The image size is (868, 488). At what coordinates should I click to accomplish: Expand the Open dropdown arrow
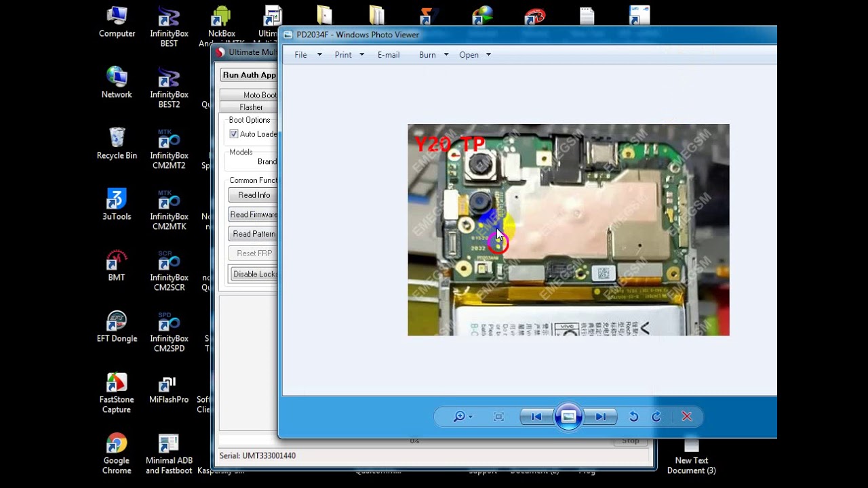488,55
